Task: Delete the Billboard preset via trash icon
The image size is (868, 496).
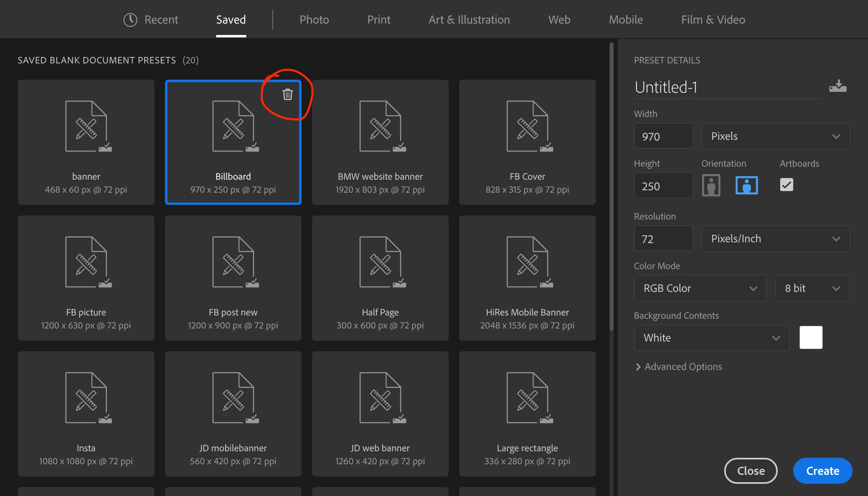Action: (x=287, y=94)
